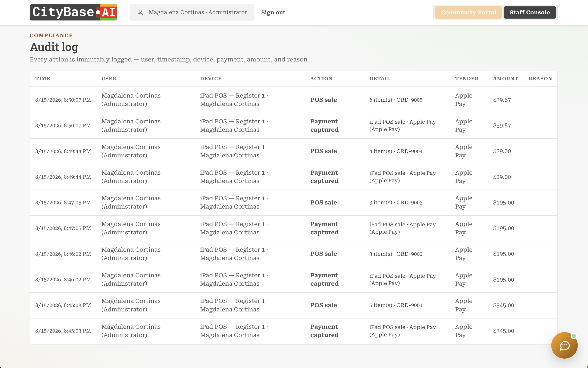This screenshot has width=588, height=368.
Task: Click the USER column header
Action: click(x=109, y=79)
